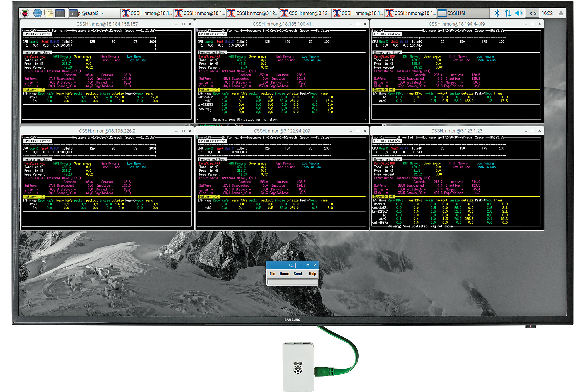Viewport: 585px width, 392px height.
Task: Open the CPU usage monitor widget
Action: [532, 13]
